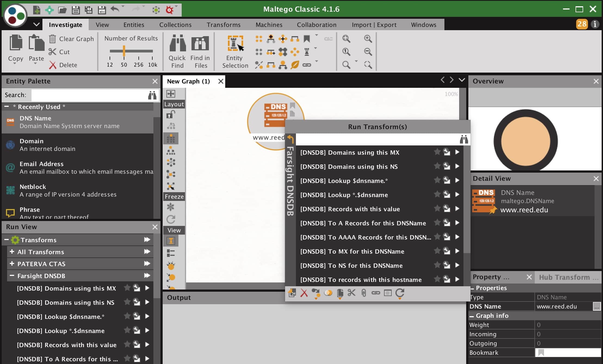The width and height of the screenshot is (603, 364).
Task: Click the back arrow in Run Transform(s) popup
Action: click(x=290, y=139)
